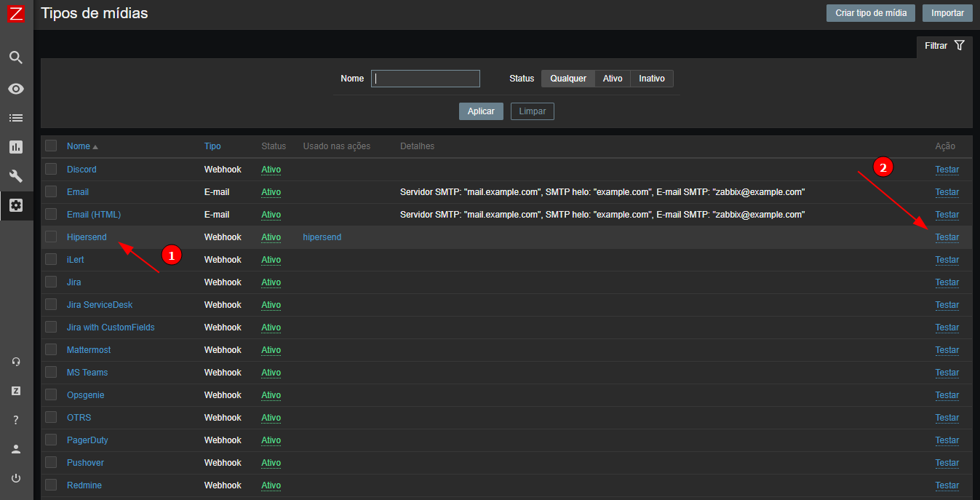
Task: Open User settings person icon
Action: pyautogui.click(x=16, y=449)
